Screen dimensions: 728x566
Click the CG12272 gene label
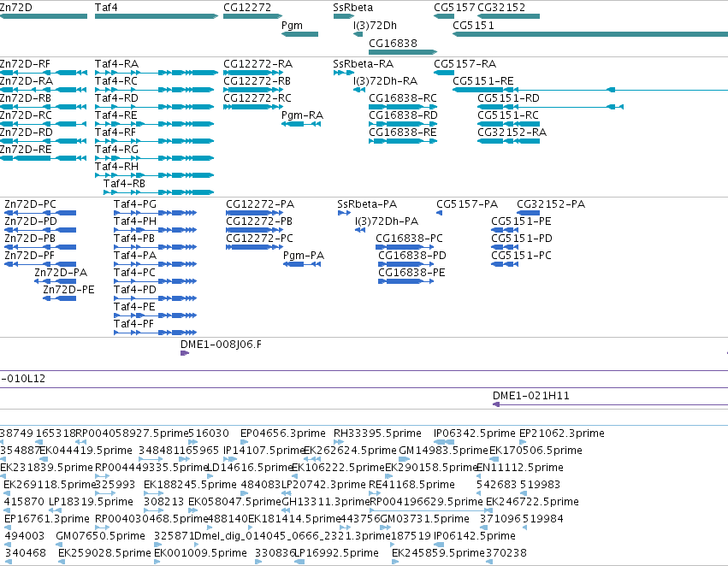(247, 8)
